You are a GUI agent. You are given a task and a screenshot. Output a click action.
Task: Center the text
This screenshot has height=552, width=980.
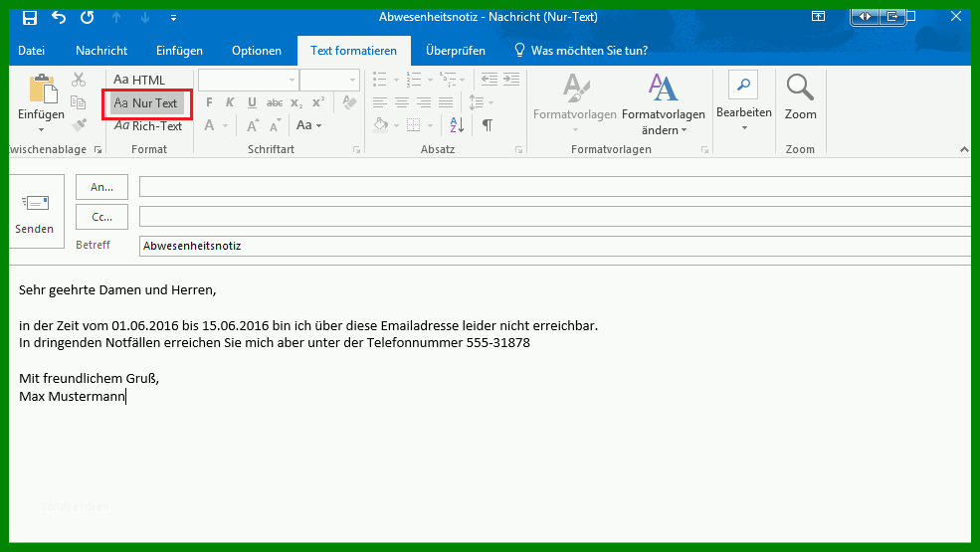point(402,102)
